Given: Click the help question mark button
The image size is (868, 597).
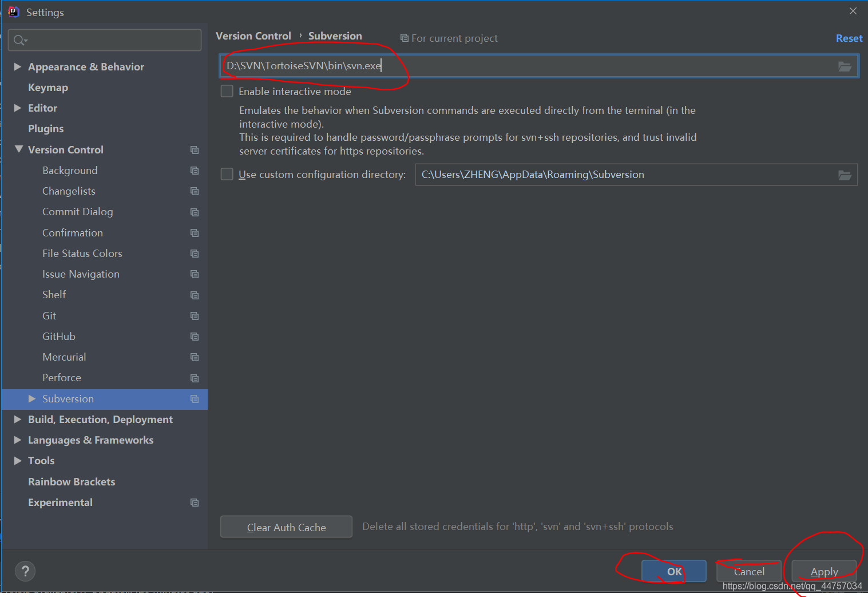Looking at the screenshot, I should click(x=25, y=571).
